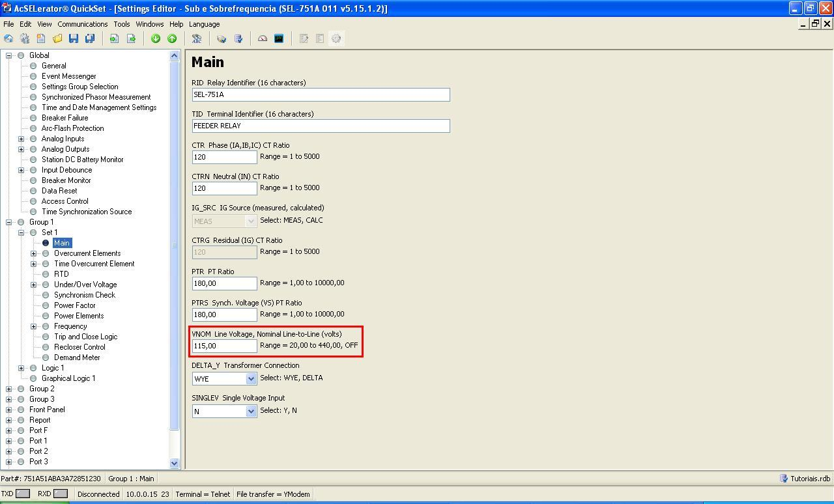Expand the Group 2 node

[8, 389]
